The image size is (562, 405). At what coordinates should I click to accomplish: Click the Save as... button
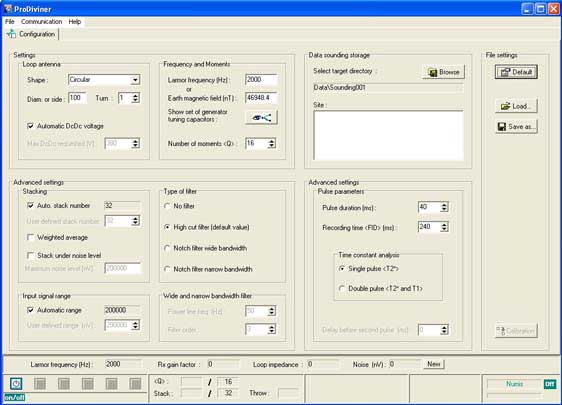pos(516,127)
